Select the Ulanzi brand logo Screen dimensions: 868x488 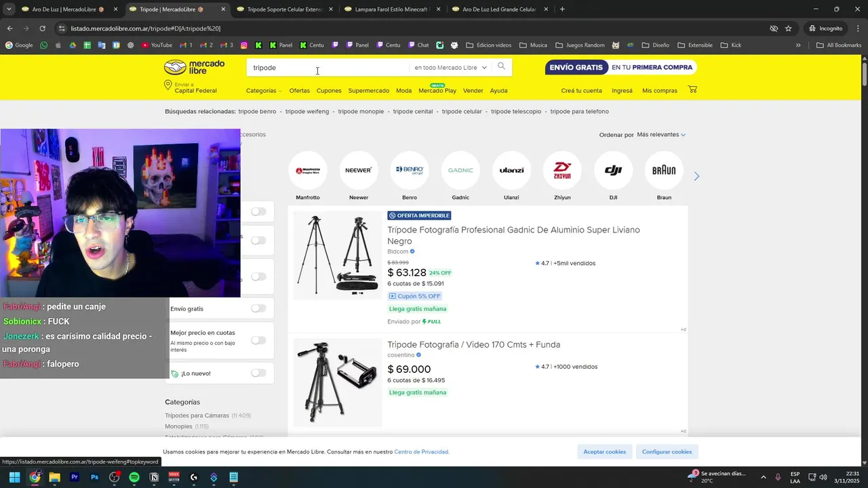pyautogui.click(x=511, y=170)
